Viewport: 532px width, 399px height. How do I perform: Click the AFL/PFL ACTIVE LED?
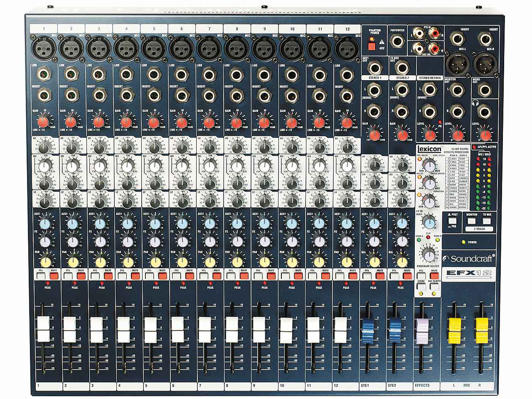pyautogui.click(x=475, y=146)
